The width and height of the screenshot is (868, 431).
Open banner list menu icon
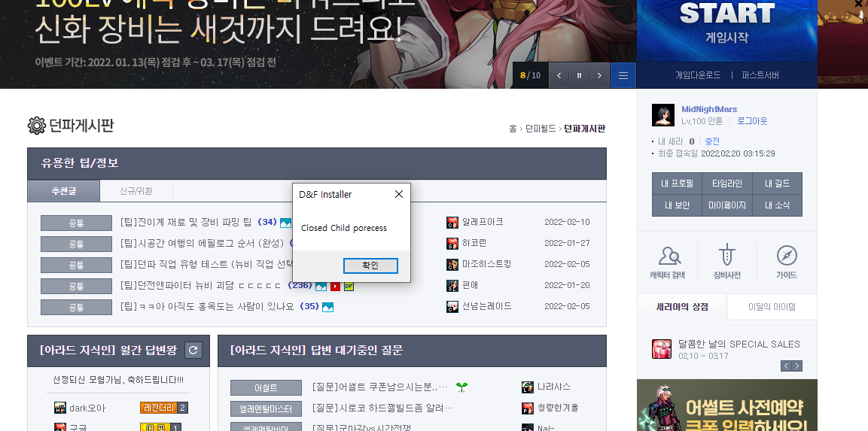[623, 75]
